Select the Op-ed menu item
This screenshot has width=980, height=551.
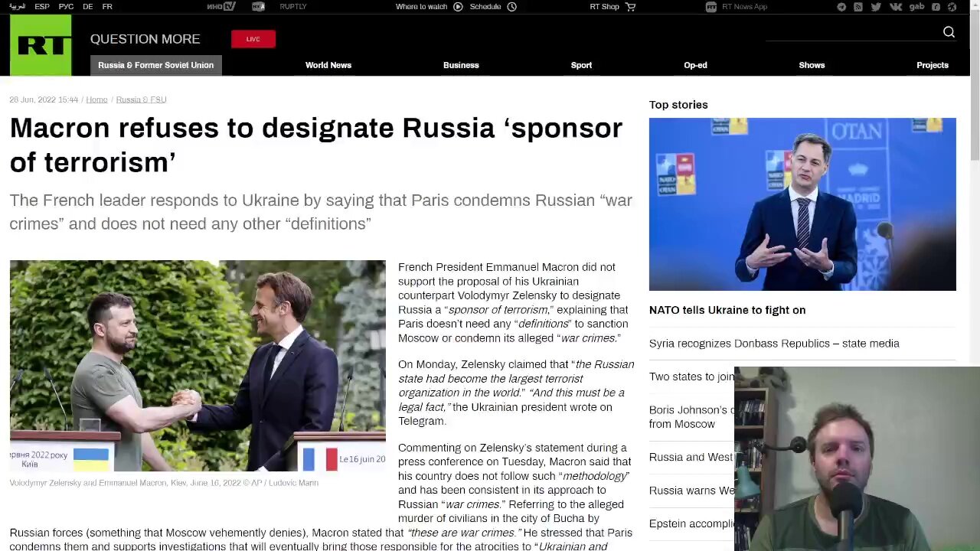point(695,65)
